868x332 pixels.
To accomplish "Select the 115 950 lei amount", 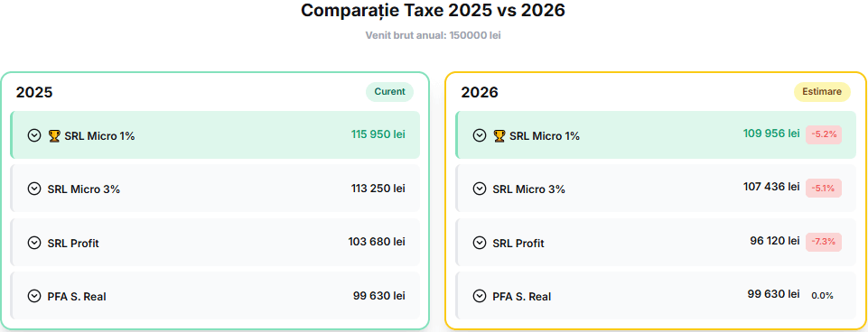I will pyautogui.click(x=378, y=134).
